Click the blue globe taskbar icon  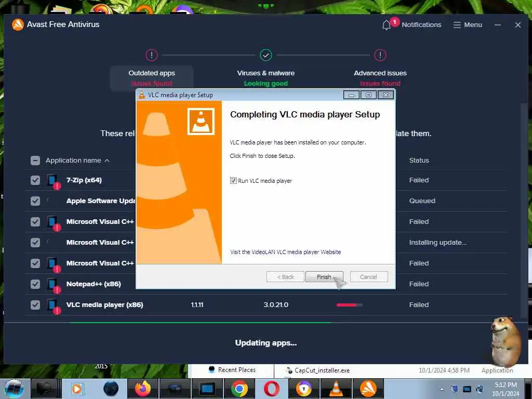111,389
